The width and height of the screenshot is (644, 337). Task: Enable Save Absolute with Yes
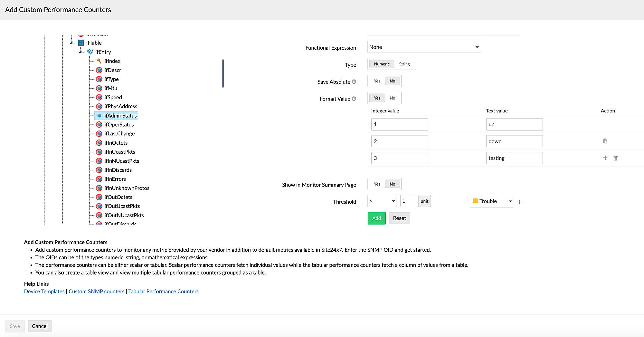(377, 81)
